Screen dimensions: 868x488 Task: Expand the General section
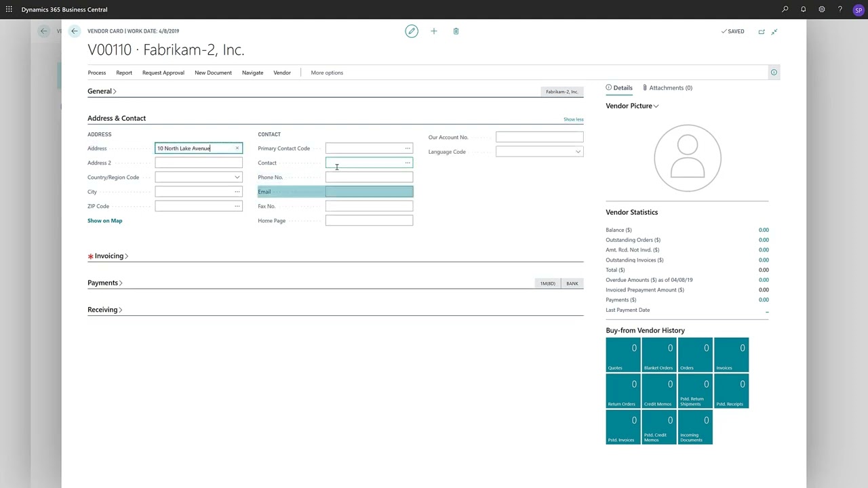click(102, 91)
